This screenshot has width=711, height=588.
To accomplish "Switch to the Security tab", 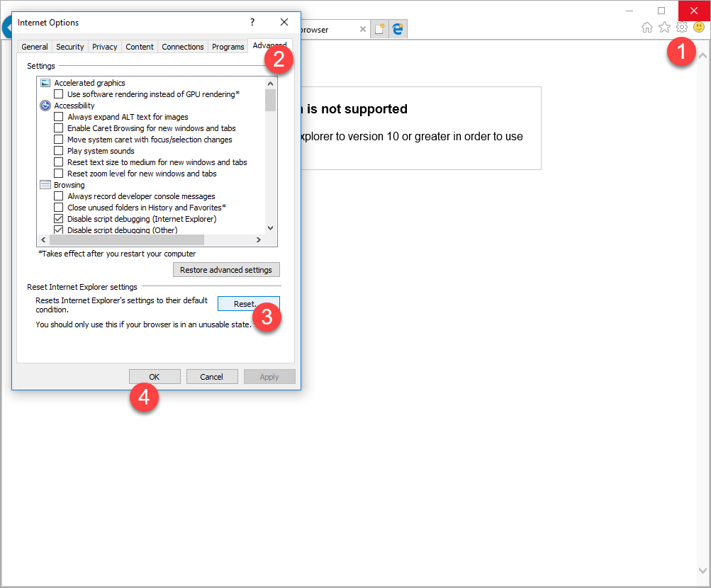I will (x=69, y=46).
